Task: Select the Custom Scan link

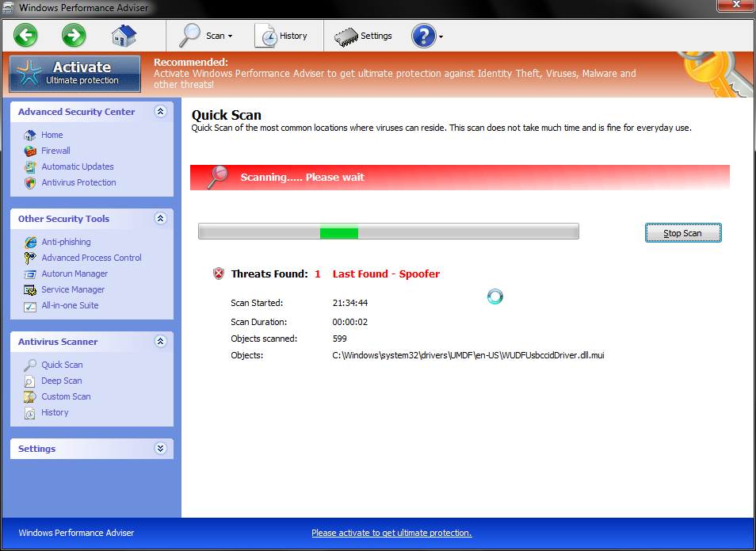Action: tap(66, 396)
